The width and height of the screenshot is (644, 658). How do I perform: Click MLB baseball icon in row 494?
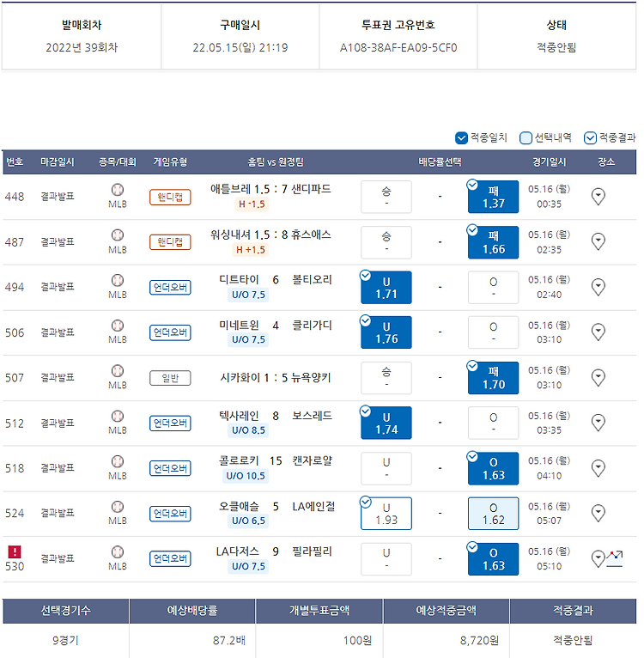118,280
